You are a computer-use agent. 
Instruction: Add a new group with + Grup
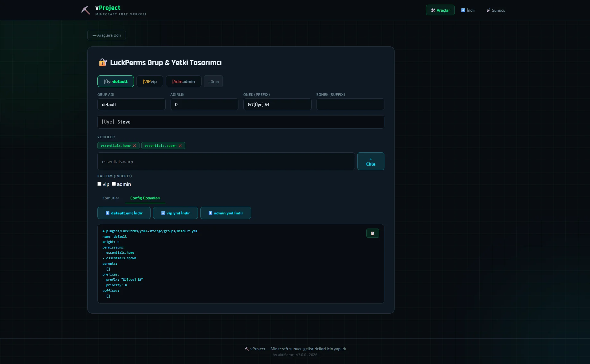[x=213, y=81]
